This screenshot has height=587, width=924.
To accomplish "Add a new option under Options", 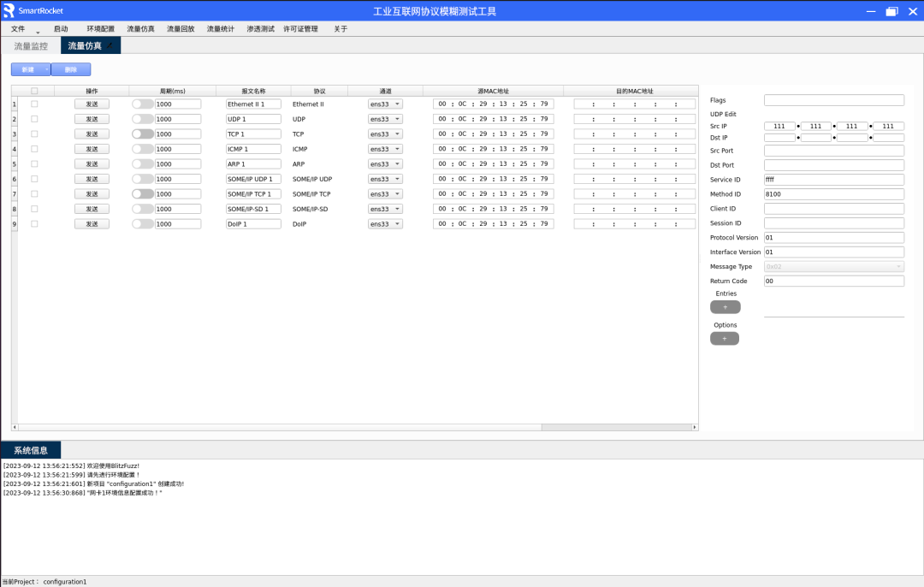I will coord(724,339).
